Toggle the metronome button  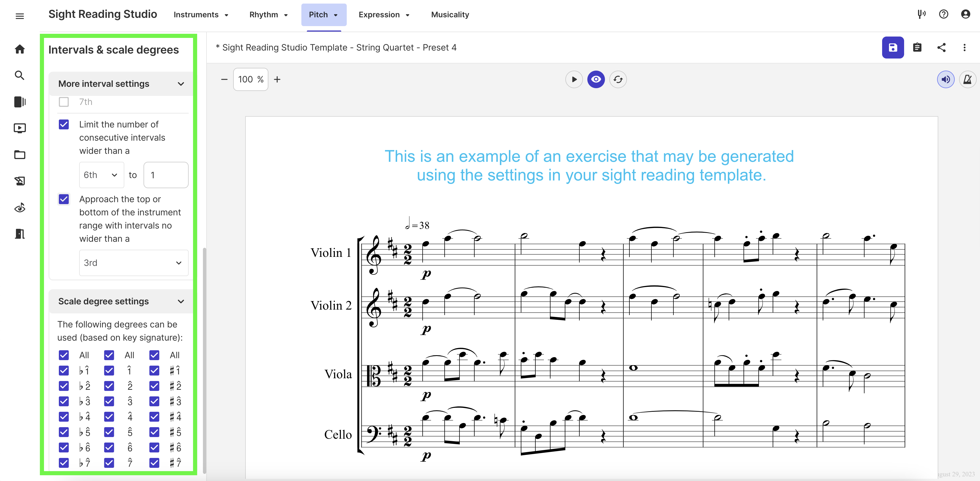[967, 79]
